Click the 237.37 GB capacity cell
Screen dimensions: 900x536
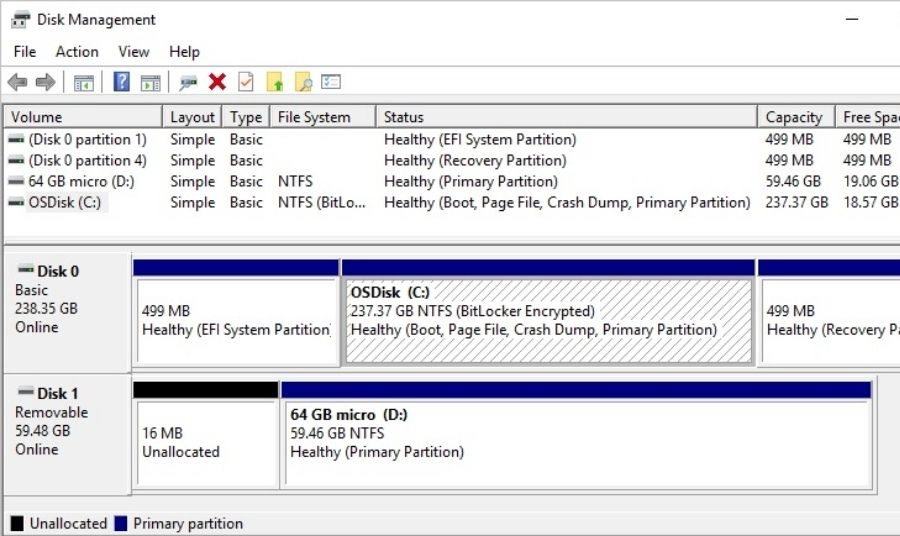coord(797,203)
